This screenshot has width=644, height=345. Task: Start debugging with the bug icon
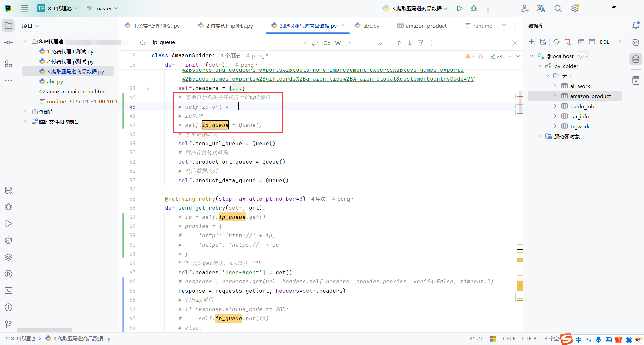pos(474,8)
